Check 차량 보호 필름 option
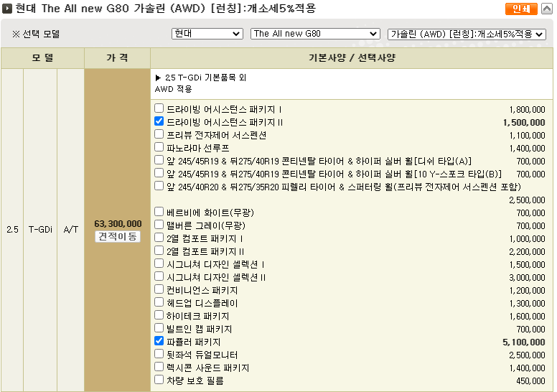The height and width of the screenshot is (392, 557). click(159, 380)
